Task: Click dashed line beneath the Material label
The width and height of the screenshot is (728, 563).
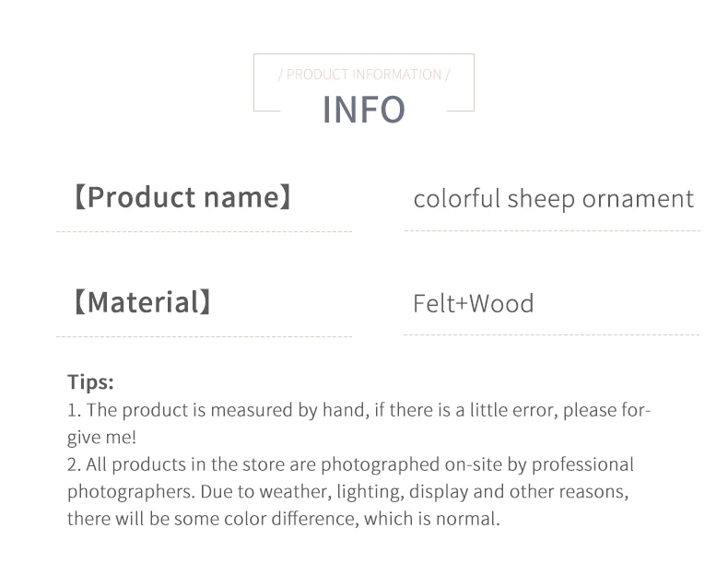Action: point(204,336)
